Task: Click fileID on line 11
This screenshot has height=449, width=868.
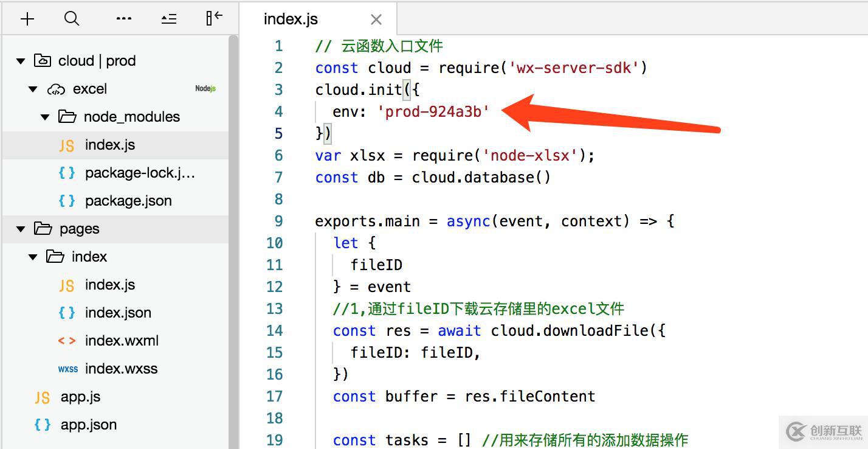Action: (x=376, y=265)
